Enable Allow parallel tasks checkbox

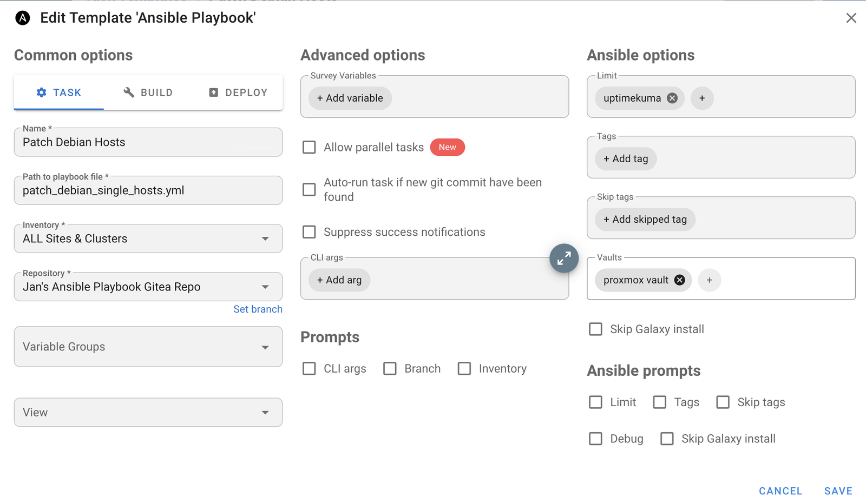[x=309, y=147]
